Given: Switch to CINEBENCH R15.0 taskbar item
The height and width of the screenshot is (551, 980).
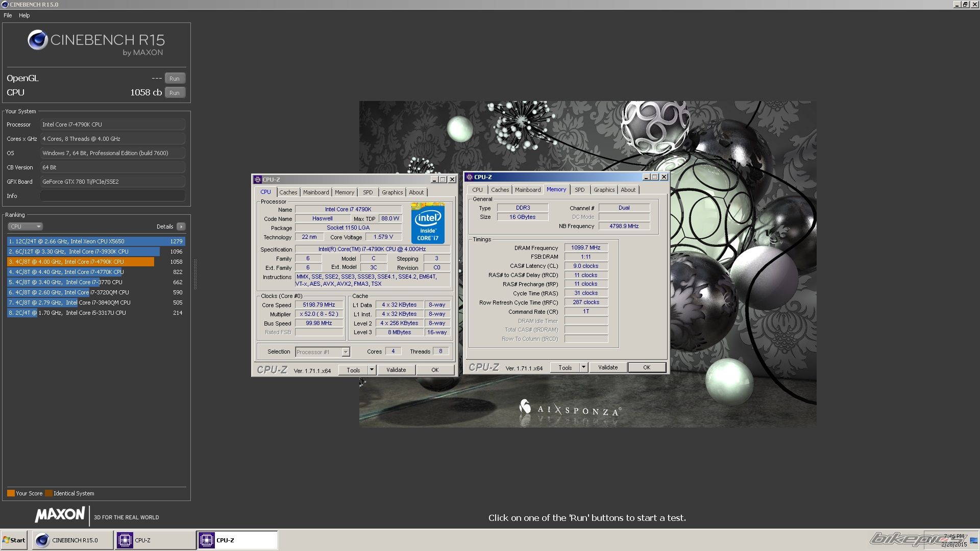Looking at the screenshot, I should (73, 540).
